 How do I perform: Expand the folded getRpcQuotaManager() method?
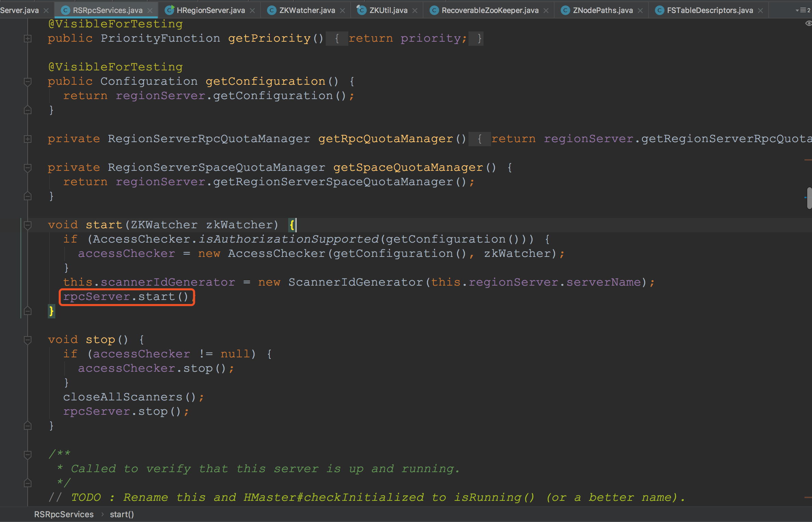28,139
